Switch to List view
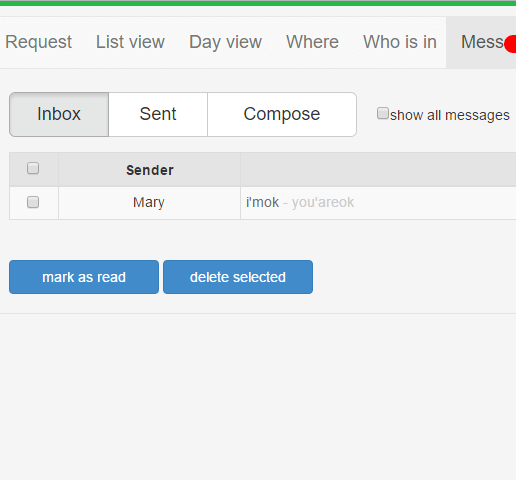 click(x=130, y=42)
